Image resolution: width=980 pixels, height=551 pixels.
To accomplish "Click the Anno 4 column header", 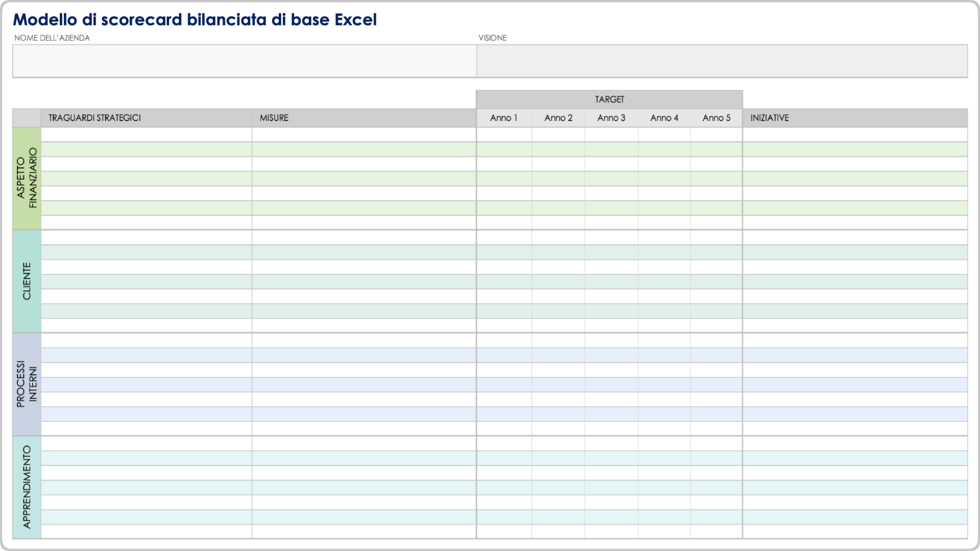I will (664, 118).
